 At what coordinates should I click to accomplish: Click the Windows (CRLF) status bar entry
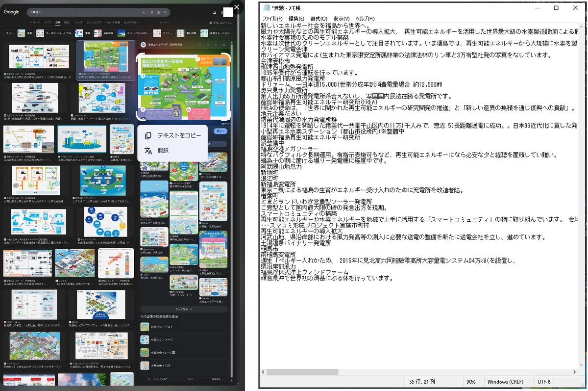coord(505,382)
